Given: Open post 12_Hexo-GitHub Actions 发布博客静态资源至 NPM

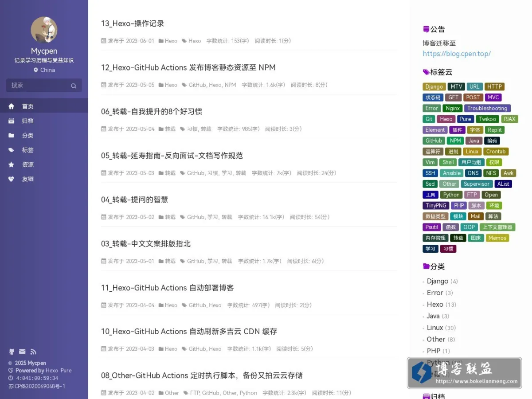Looking at the screenshot, I should point(188,67).
